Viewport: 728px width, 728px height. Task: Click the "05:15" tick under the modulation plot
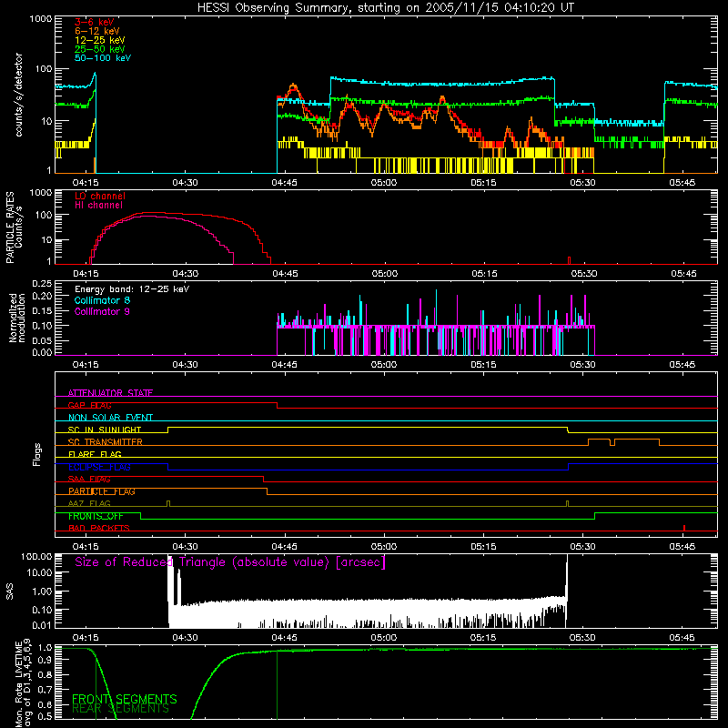(483, 365)
